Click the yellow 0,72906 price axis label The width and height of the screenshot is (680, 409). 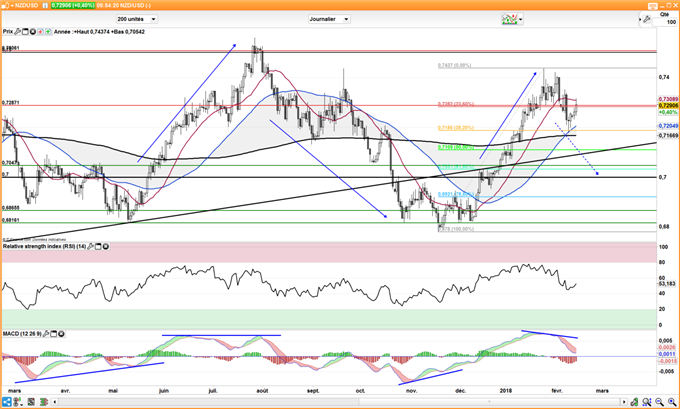click(668, 106)
